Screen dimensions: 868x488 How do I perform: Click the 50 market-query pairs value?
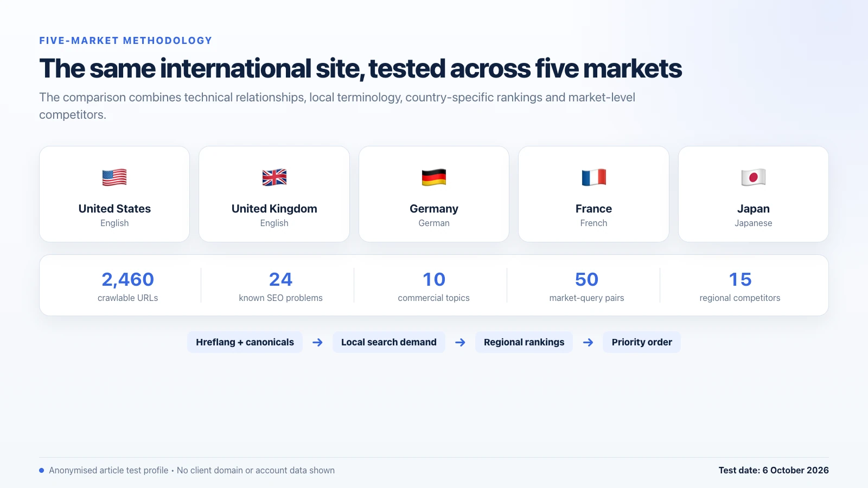point(587,279)
